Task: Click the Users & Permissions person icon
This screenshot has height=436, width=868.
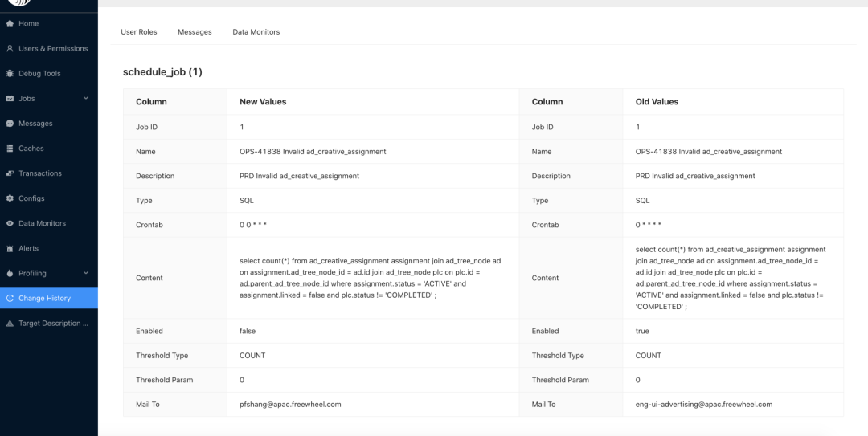Action: click(x=10, y=49)
